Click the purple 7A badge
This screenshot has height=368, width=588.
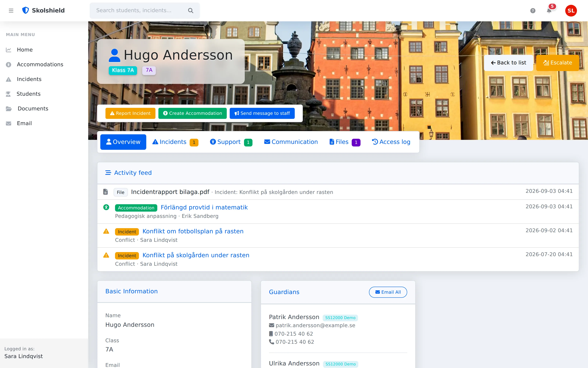tap(149, 70)
